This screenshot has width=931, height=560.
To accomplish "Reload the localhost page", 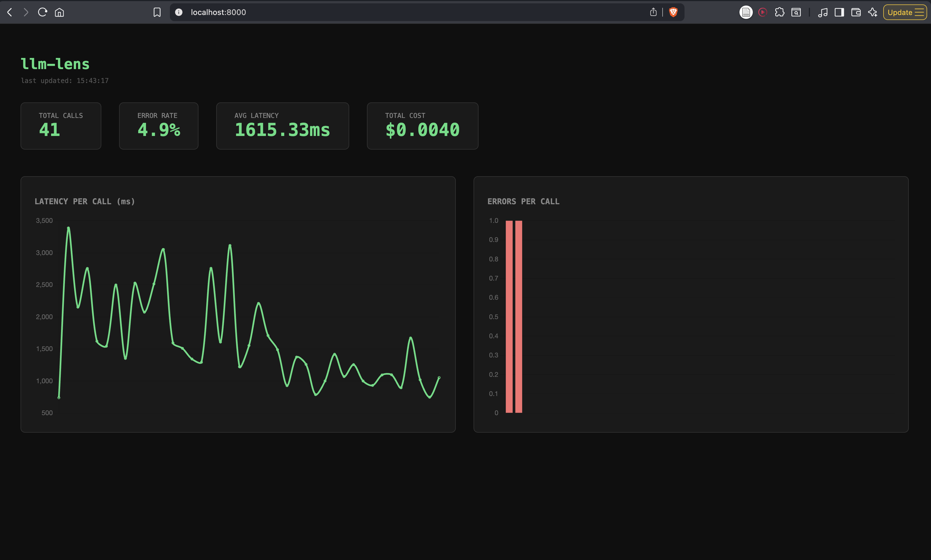I will (x=42, y=12).
